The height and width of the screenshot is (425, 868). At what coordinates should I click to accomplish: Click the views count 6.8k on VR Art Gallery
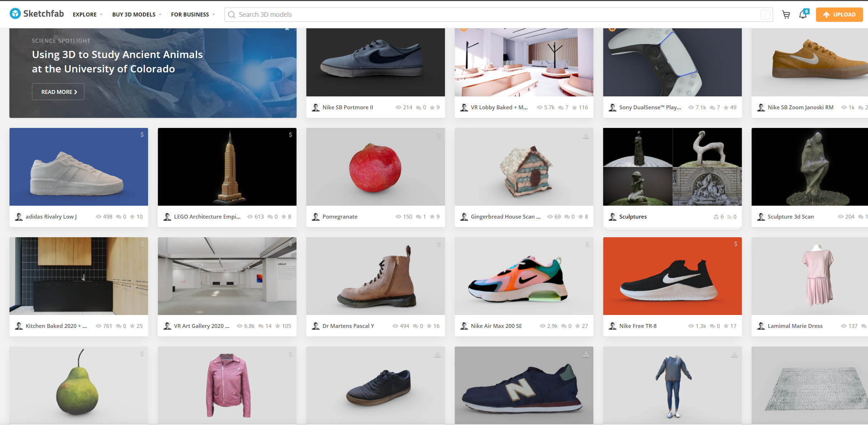(246, 326)
